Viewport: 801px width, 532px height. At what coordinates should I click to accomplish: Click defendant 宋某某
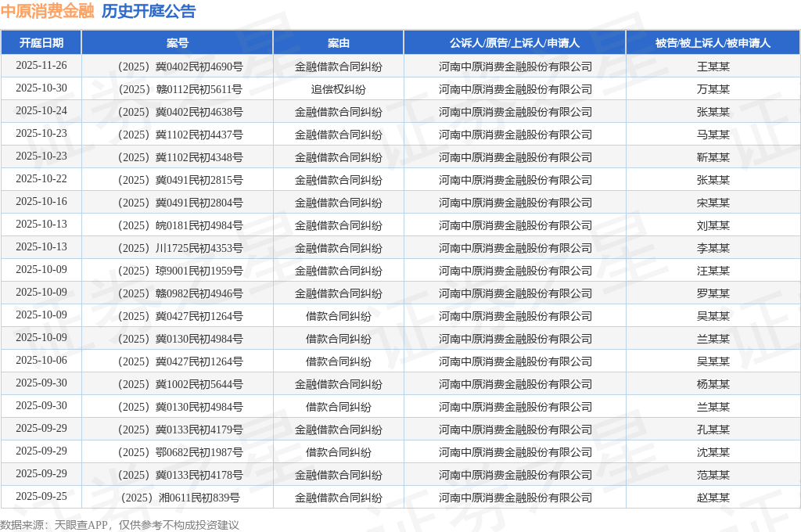coord(713,203)
